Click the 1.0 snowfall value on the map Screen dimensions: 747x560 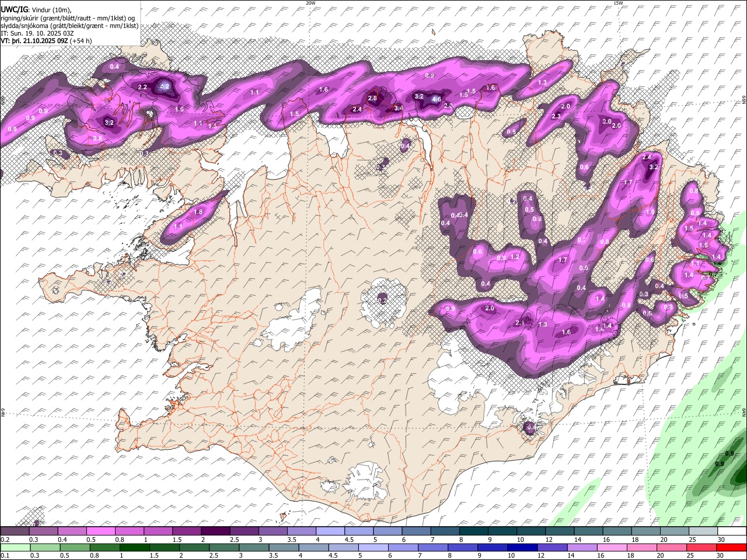[x=650, y=212]
